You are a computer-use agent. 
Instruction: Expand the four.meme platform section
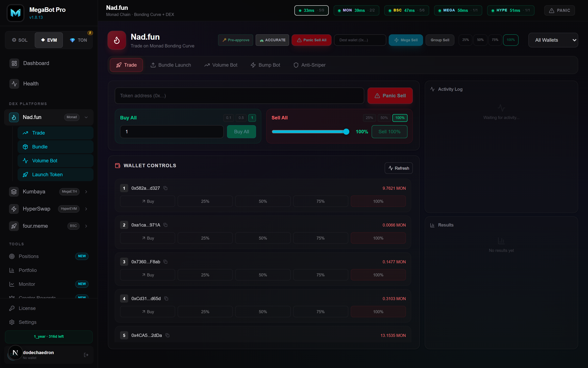pos(86,226)
